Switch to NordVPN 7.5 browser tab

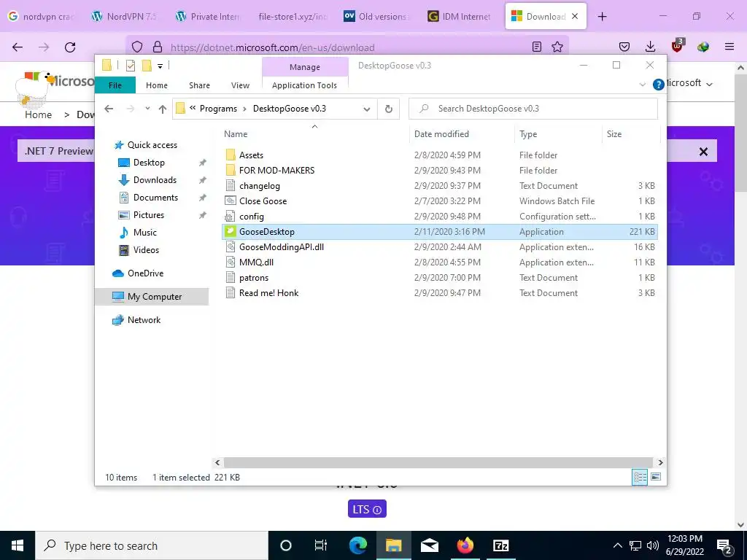125,16
